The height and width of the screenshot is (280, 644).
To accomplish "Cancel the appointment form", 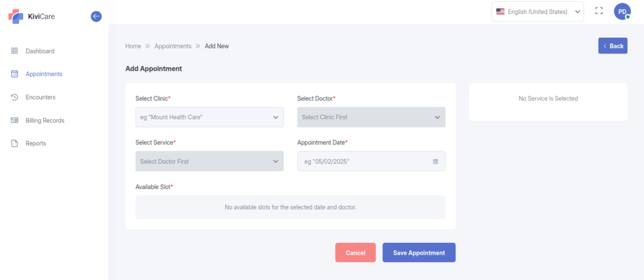I will tap(355, 253).
